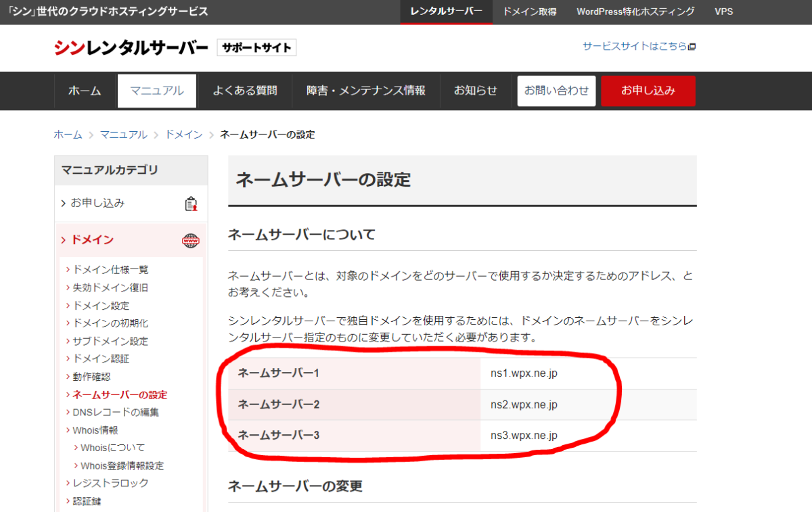The height and width of the screenshot is (512, 812).
Task: Open Whois情報 in sidebar
Action: [x=95, y=430]
